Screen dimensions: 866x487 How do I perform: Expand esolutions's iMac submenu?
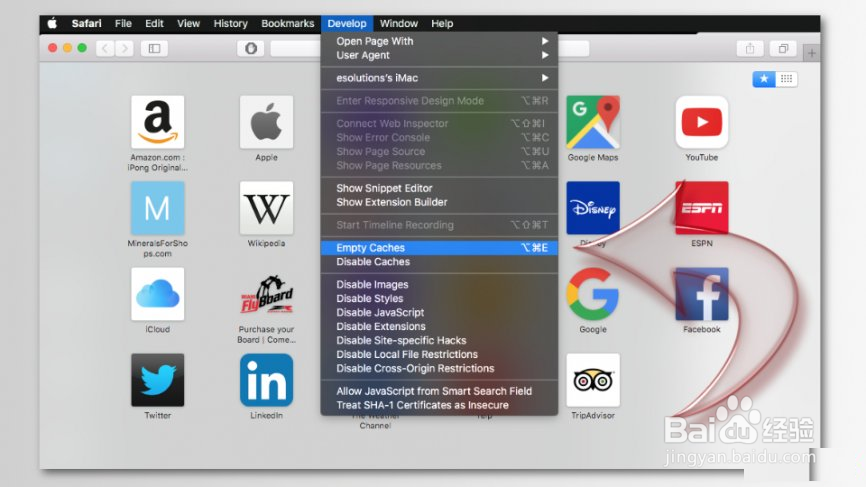tap(439, 78)
